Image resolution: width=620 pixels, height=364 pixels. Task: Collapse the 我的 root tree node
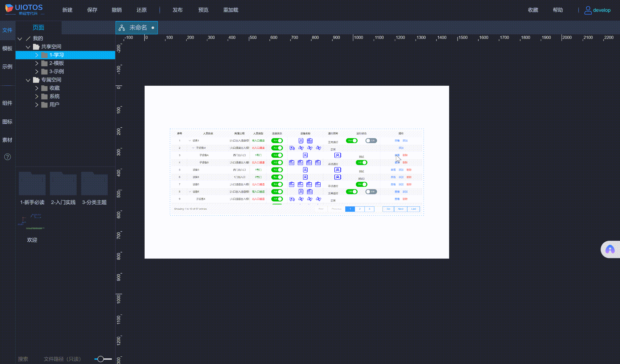coord(20,39)
